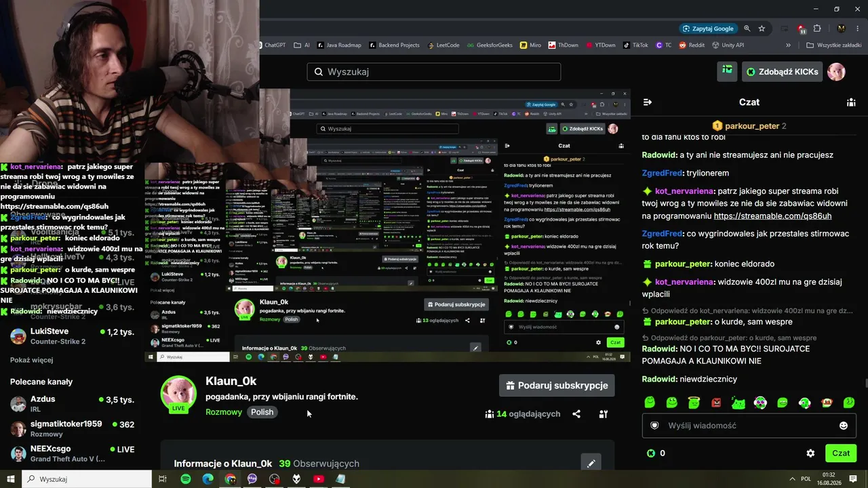Open Windows Task View

click(x=163, y=479)
